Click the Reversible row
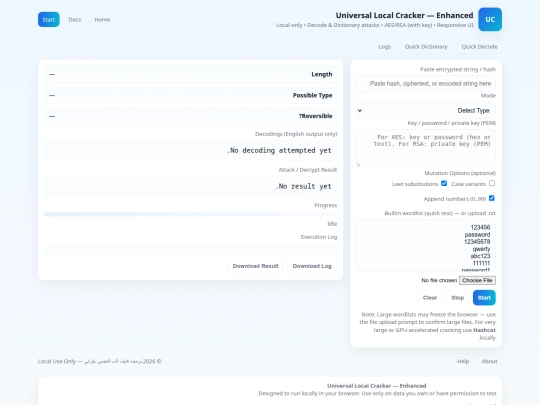The height and width of the screenshot is (405, 540). click(x=190, y=116)
